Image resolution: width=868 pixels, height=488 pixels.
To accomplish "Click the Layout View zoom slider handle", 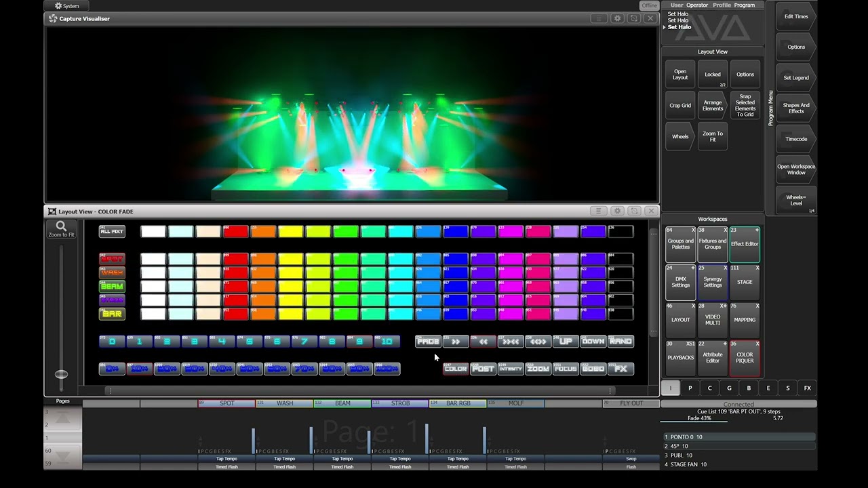I will click(61, 374).
